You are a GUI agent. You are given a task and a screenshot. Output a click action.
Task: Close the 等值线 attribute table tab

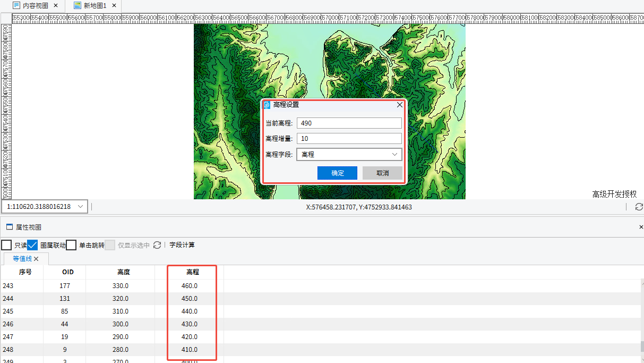click(36, 259)
